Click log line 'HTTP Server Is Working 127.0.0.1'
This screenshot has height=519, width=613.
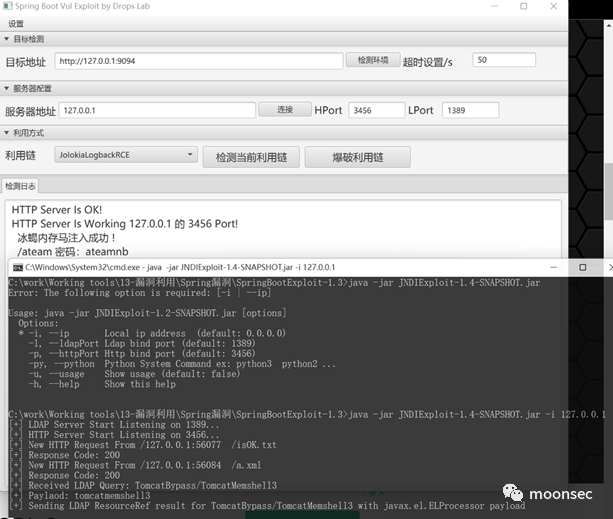(x=125, y=224)
